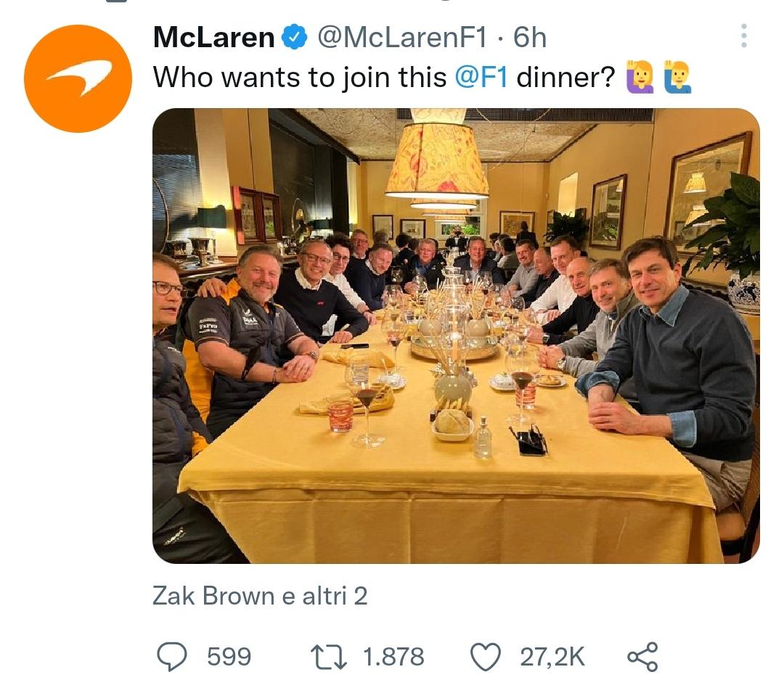Click the reply speech bubble icon
The image size is (784, 696).
click(x=172, y=657)
